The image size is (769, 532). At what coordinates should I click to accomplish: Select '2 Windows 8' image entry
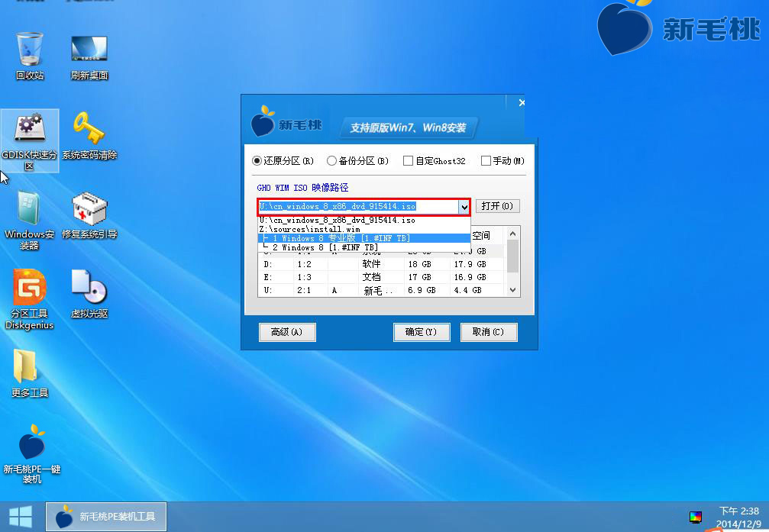tap(364, 247)
